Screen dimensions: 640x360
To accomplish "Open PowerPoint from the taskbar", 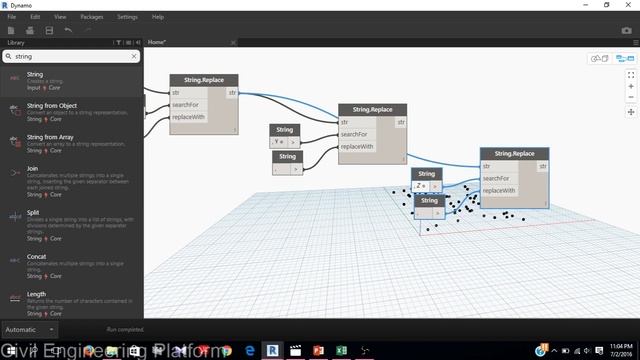I will click(318, 351).
